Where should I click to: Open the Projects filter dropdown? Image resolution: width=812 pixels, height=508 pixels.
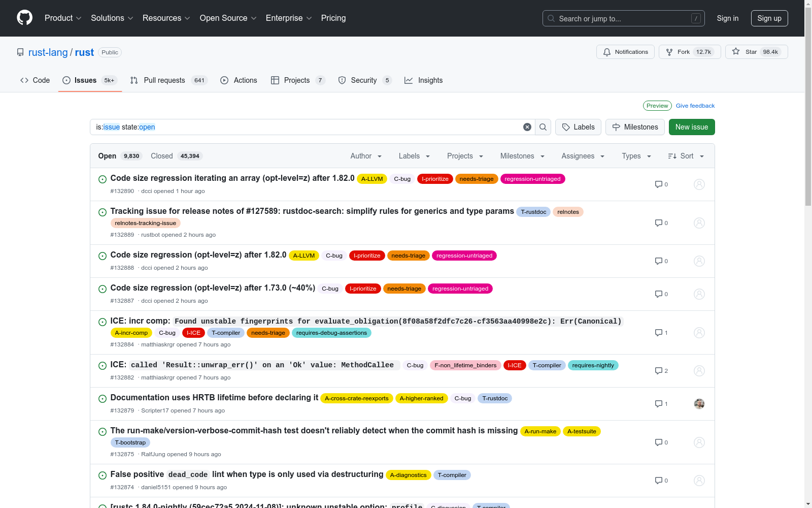(465, 156)
